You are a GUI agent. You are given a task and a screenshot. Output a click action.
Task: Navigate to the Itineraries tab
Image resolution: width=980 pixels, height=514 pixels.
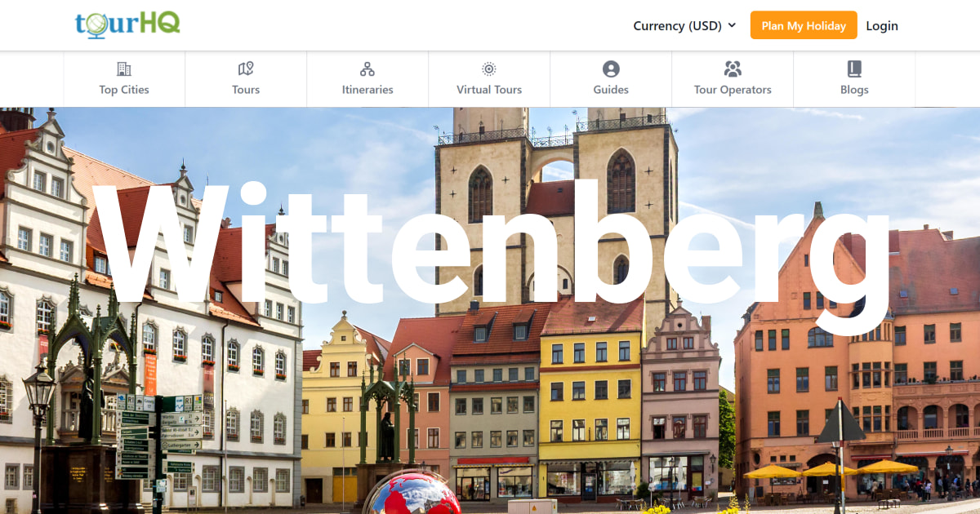(367, 90)
